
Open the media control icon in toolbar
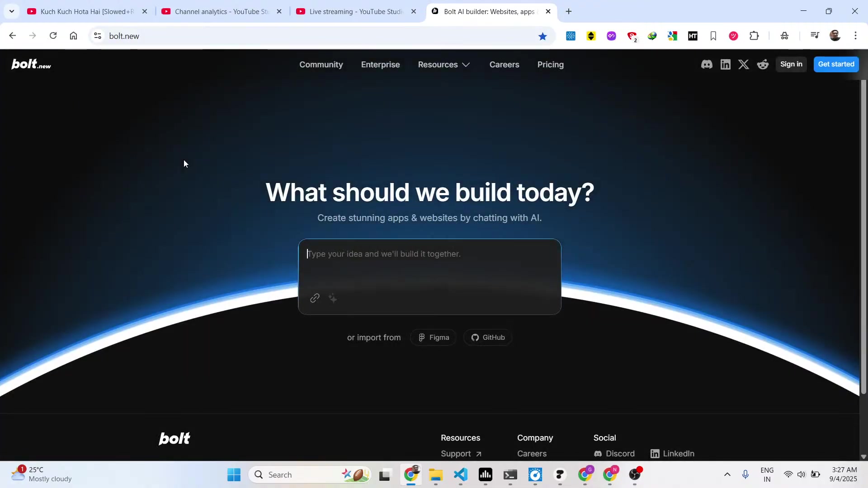tap(815, 36)
